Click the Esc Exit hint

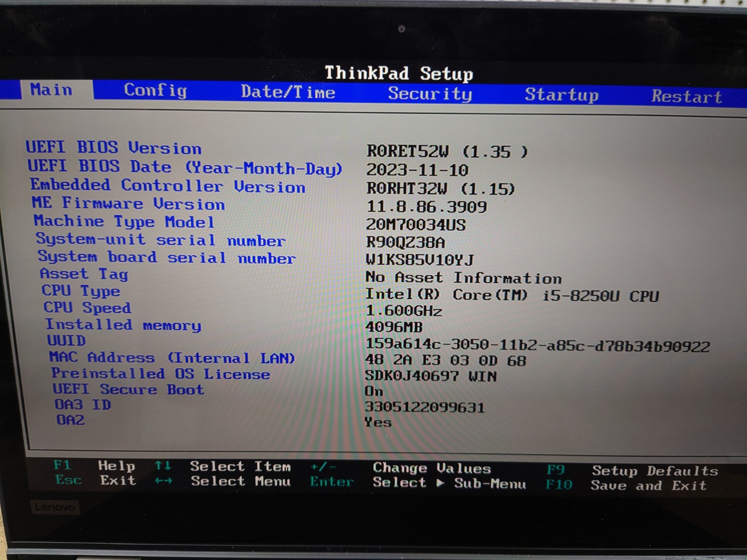(x=95, y=480)
